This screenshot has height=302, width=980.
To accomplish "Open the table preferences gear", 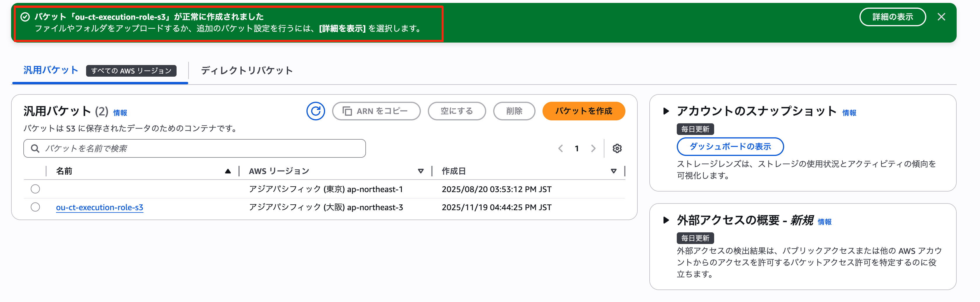I will (x=617, y=148).
